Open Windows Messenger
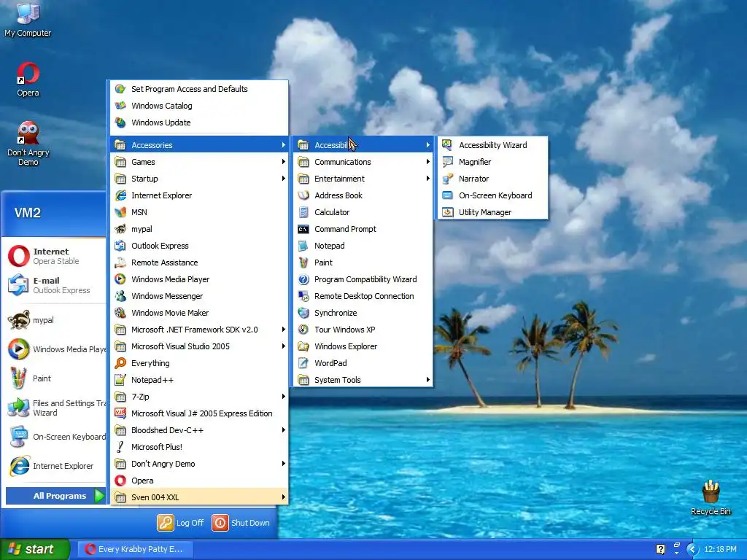Screen dimensions: 747x560 199,296
